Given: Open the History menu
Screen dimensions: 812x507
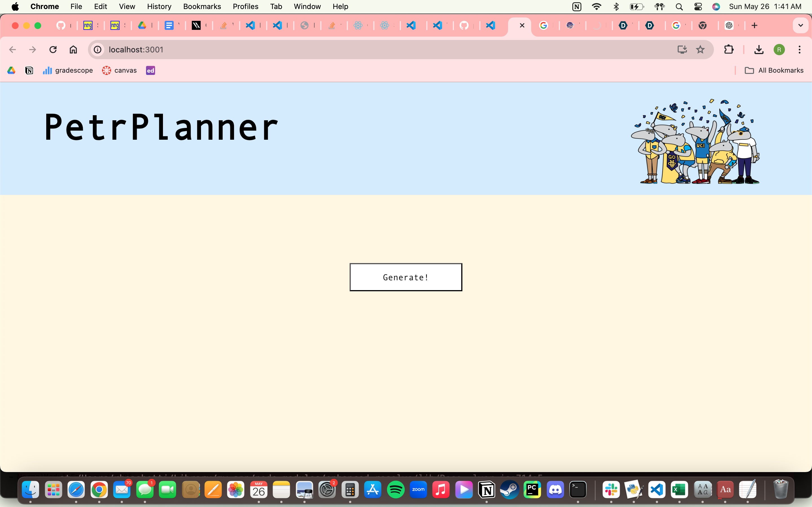Looking at the screenshot, I should [159, 6].
